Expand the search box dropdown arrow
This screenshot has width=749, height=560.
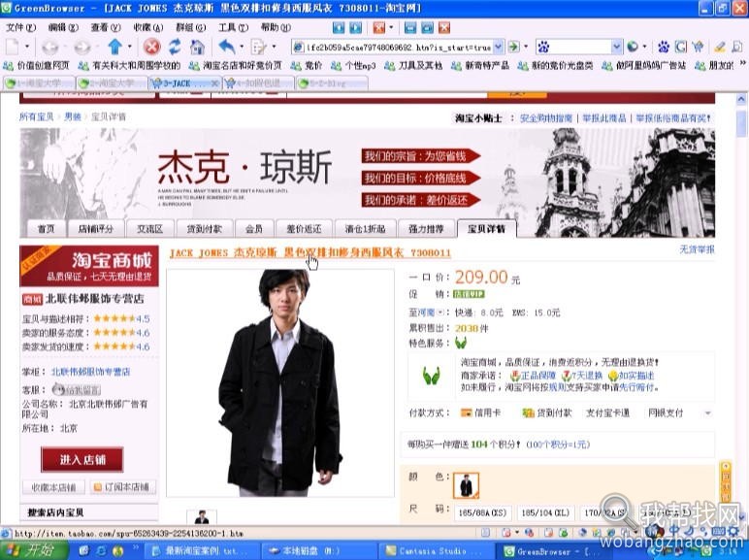(x=617, y=47)
